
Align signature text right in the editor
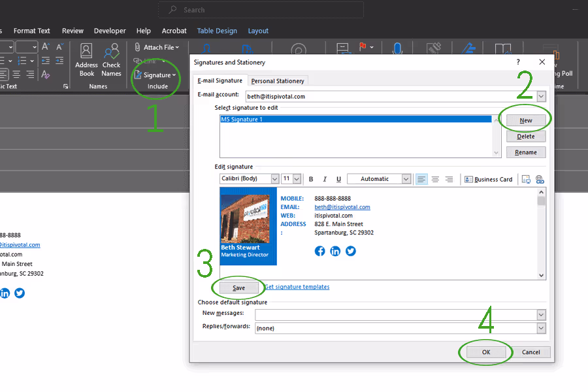(449, 179)
